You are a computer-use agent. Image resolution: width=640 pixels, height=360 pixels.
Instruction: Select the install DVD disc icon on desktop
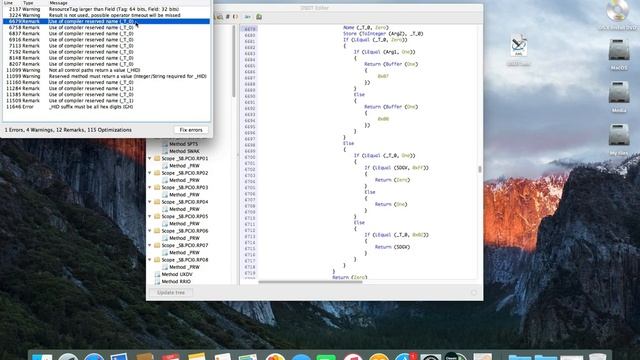click(x=617, y=11)
